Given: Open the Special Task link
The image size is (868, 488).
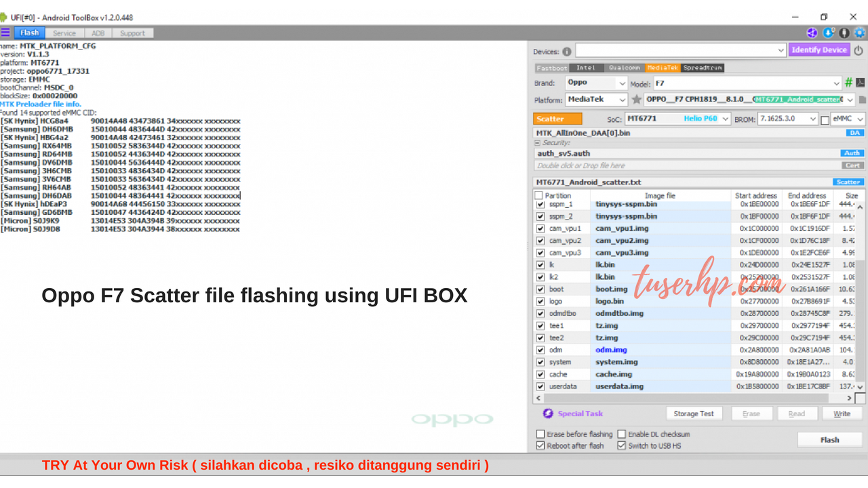Looking at the screenshot, I should coord(580,413).
